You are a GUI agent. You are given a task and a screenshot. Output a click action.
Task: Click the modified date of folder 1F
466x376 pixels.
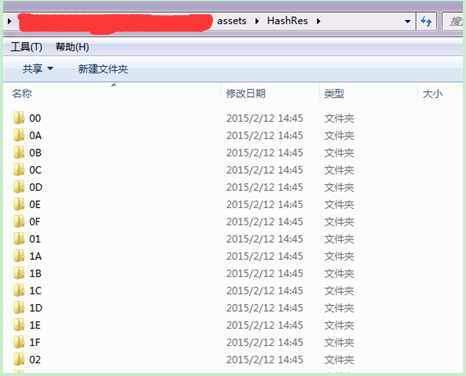(x=265, y=342)
